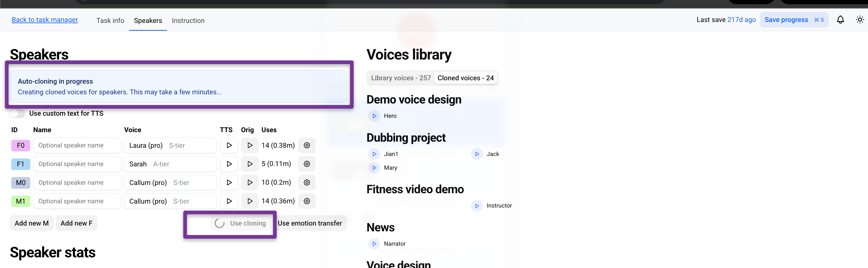The width and height of the screenshot is (868, 268).
Task: Open settings gear for speaker M0
Action: 307,183
